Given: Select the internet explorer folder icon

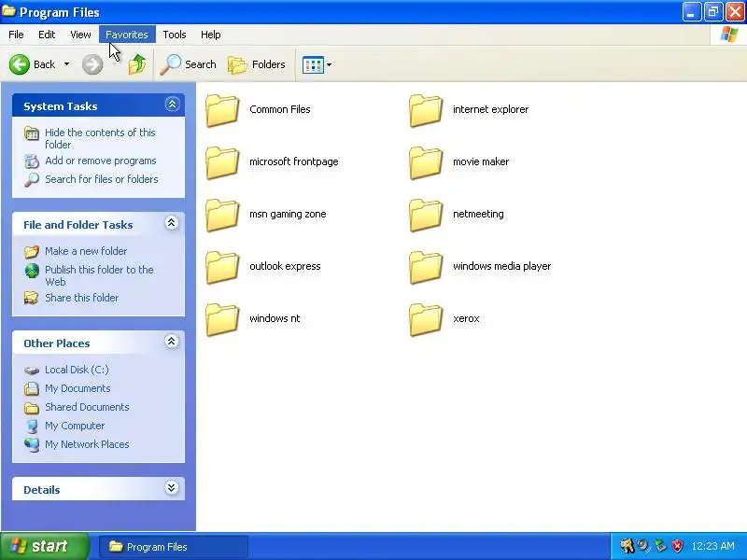Looking at the screenshot, I should [x=426, y=110].
